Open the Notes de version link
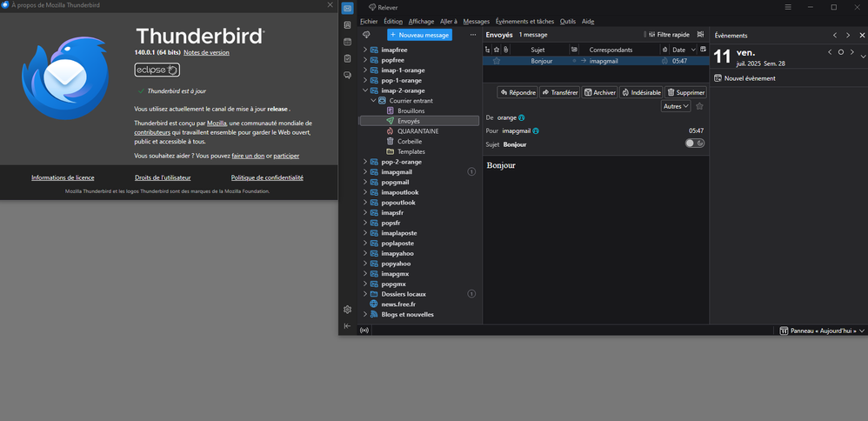 206,53
